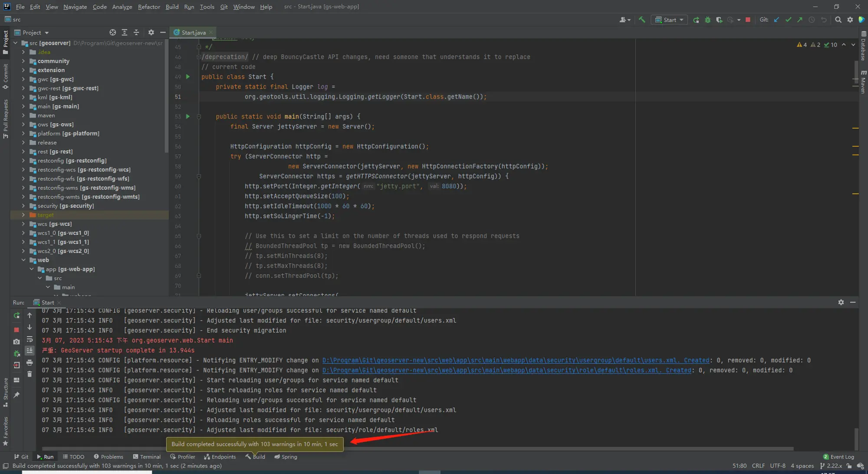Open IDE settings gear in top toolbar

[x=850, y=20]
